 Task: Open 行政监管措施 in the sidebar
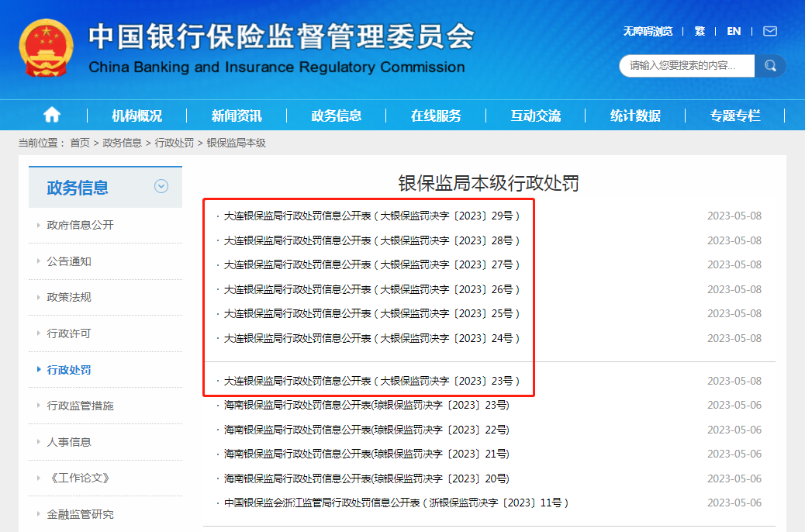tap(80, 406)
